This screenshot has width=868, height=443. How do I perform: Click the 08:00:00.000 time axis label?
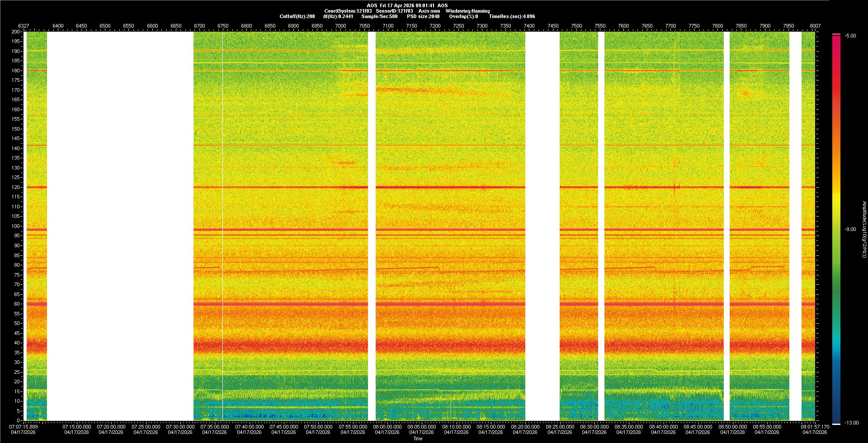(x=387, y=426)
